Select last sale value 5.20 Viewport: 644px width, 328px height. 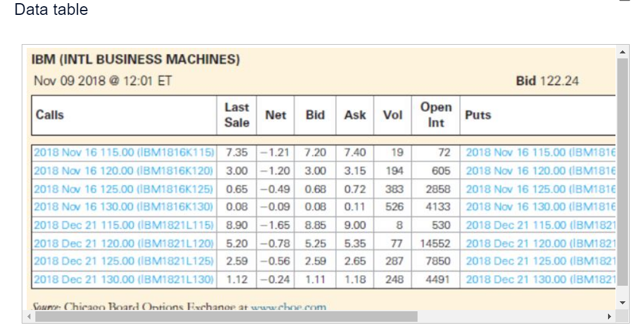(x=236, y=244)
